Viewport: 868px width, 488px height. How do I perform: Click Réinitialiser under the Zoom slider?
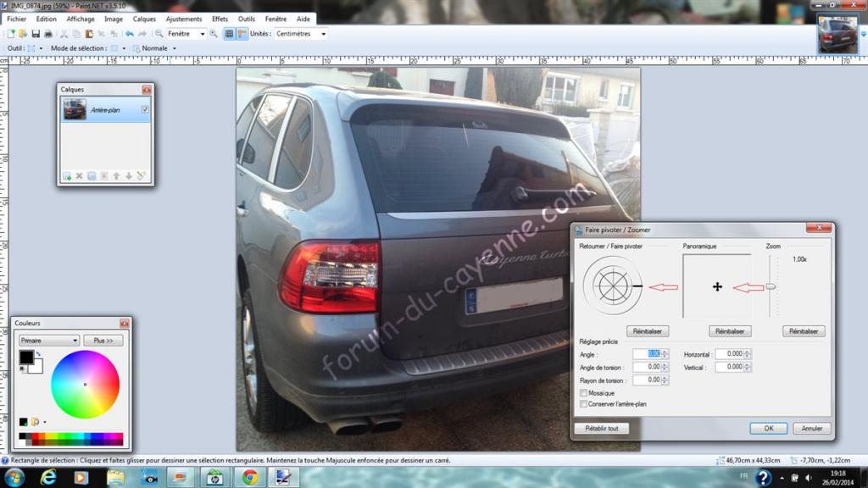(x=804, y=331)
